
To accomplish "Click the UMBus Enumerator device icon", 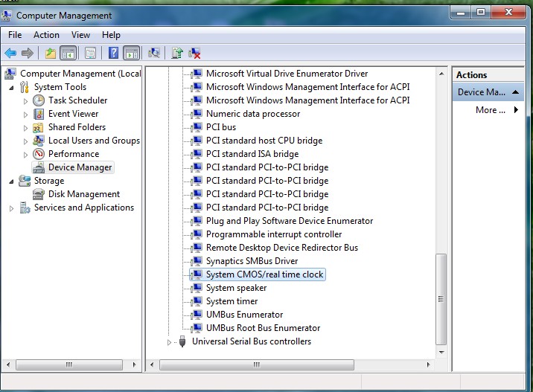I will [x=197, y=315].
